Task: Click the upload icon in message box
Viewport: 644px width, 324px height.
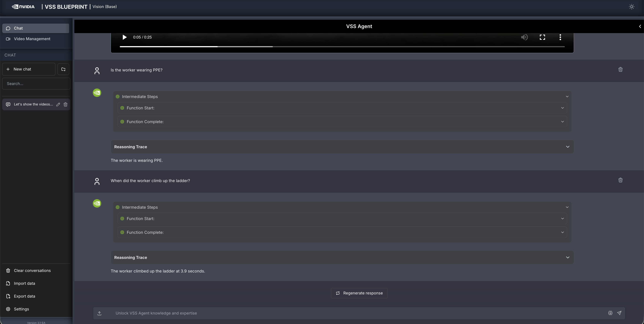Action: 99,313
